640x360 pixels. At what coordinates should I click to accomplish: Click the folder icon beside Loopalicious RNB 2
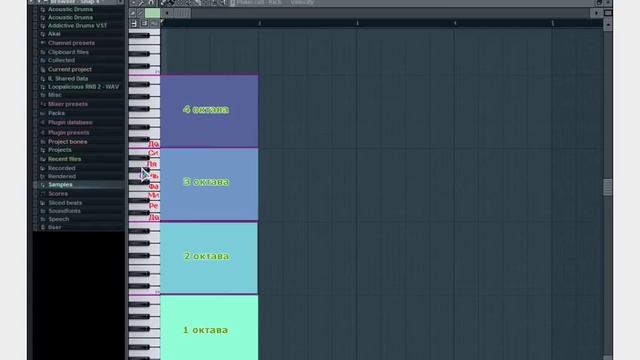tap(42, 87)
